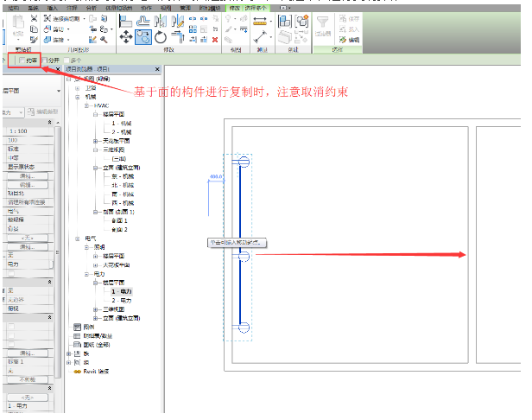Select the Move tool in Modify panel
This screenshot has width=532, height=420.
pos(126,37)
